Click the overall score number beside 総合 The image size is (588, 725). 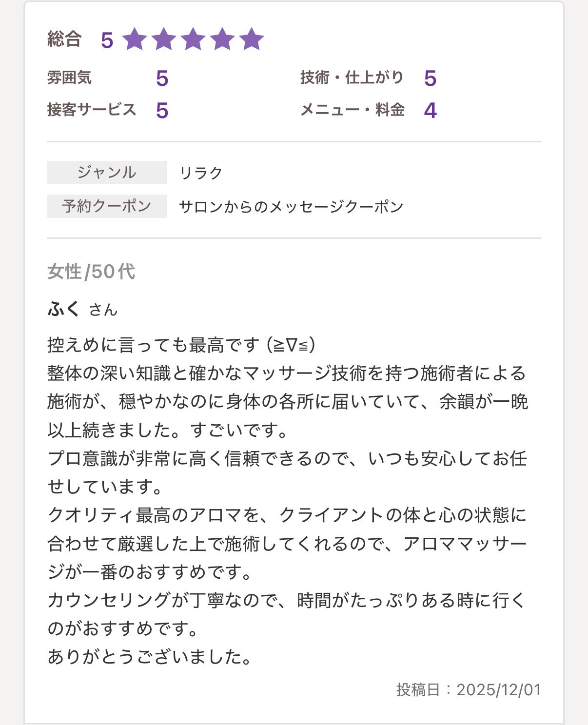(x=107, y=40)
